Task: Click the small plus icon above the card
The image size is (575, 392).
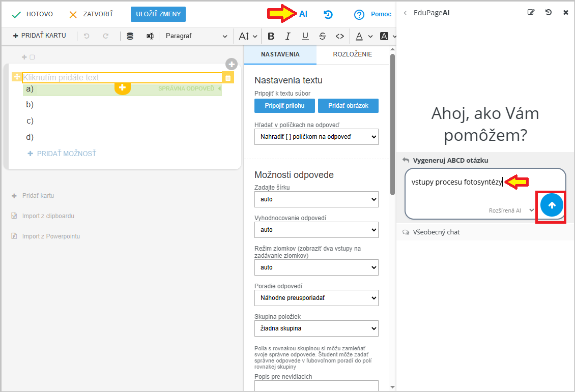Action: pyautogui.click(x=24, y=57)
